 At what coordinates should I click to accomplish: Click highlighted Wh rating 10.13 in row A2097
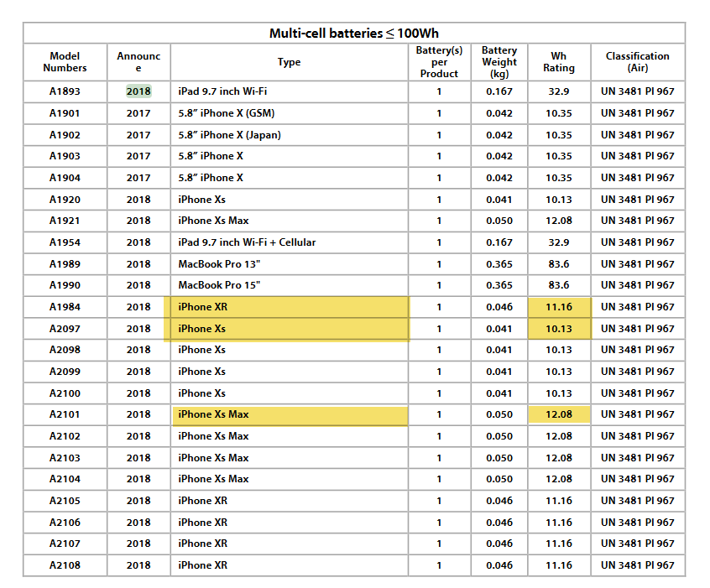pyautogui.click(x=559, y=329)
